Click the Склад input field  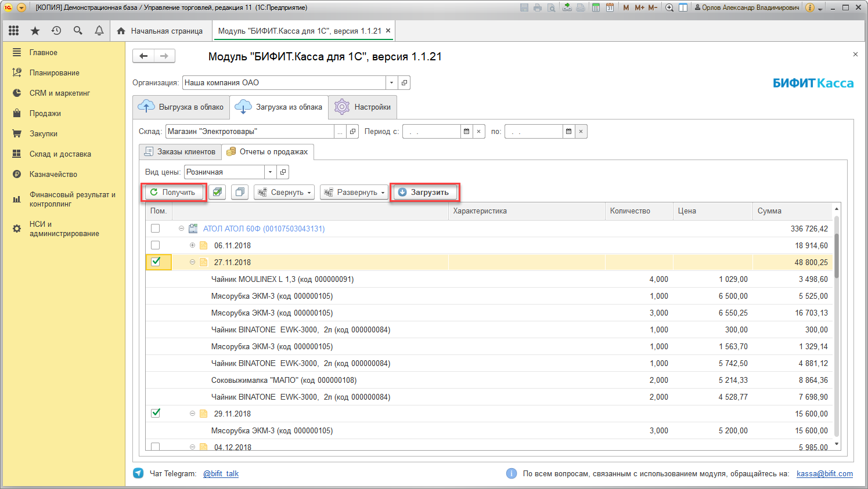point(250,132)
